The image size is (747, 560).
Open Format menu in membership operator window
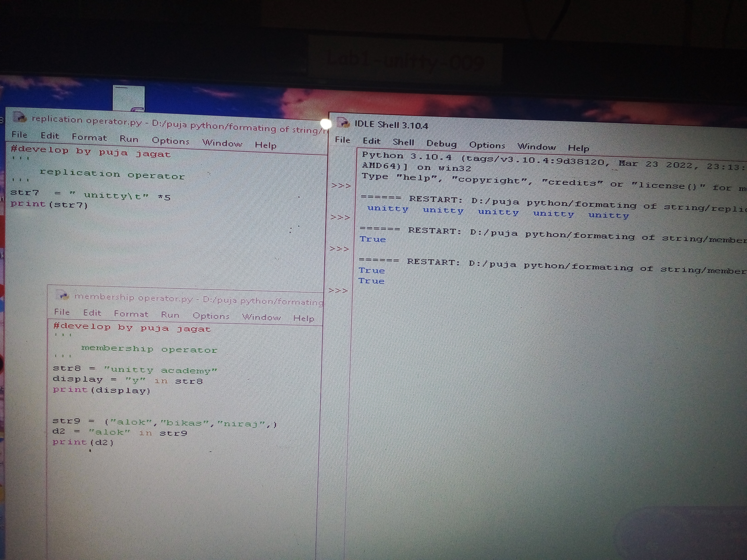click(x=131, y=314)
